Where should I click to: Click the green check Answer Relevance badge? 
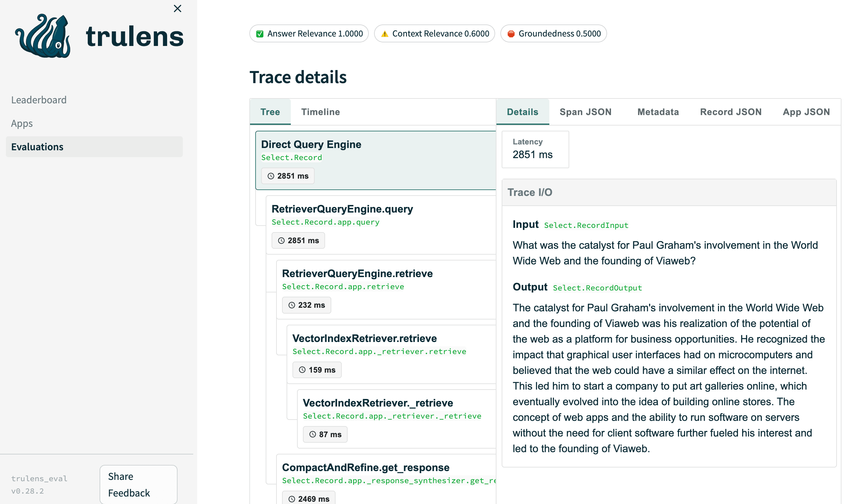point(308,34)
